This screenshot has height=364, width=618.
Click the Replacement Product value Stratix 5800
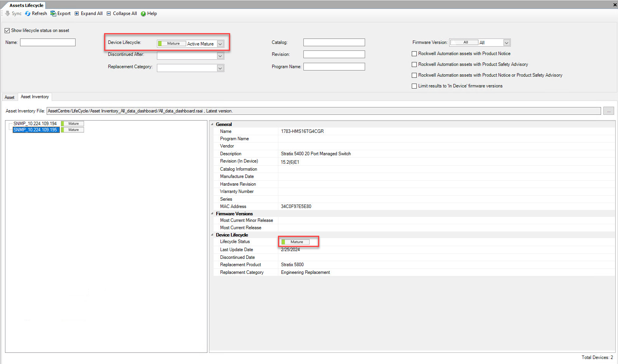[292, 265]
